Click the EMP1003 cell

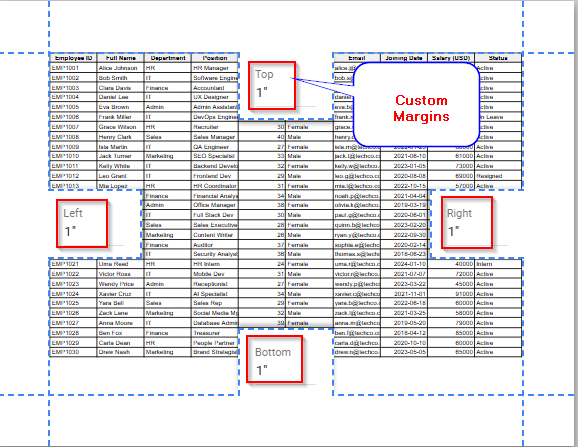[73, 88]
